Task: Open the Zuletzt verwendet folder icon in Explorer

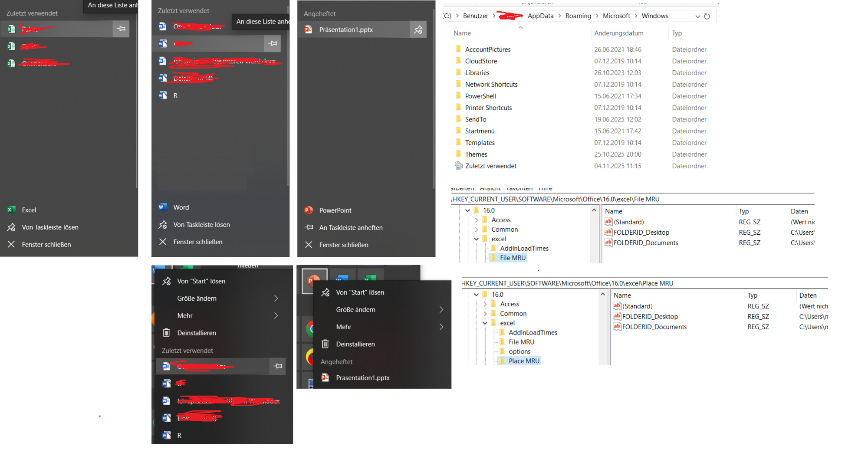Action: tap(458, 166)
